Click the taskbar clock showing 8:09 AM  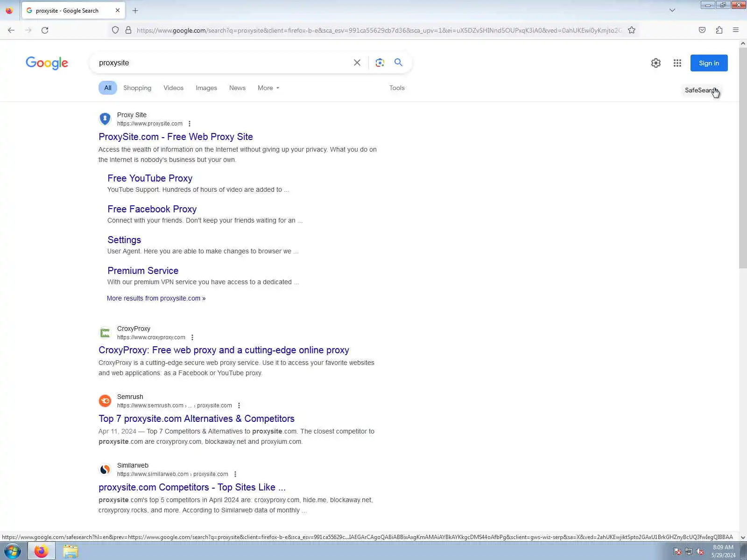pyautogui.click(x=723, y=551)
